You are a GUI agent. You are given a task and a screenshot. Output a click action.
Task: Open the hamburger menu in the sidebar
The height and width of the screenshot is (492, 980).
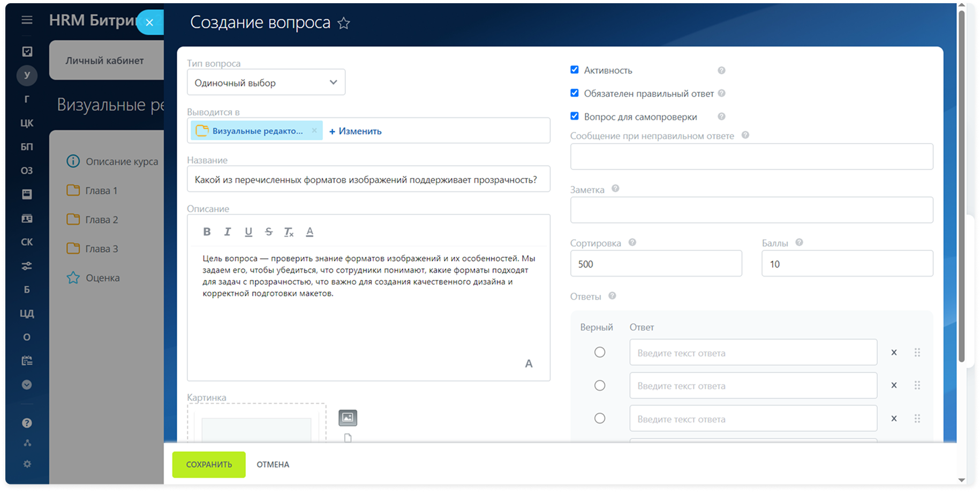pos(27,20)
